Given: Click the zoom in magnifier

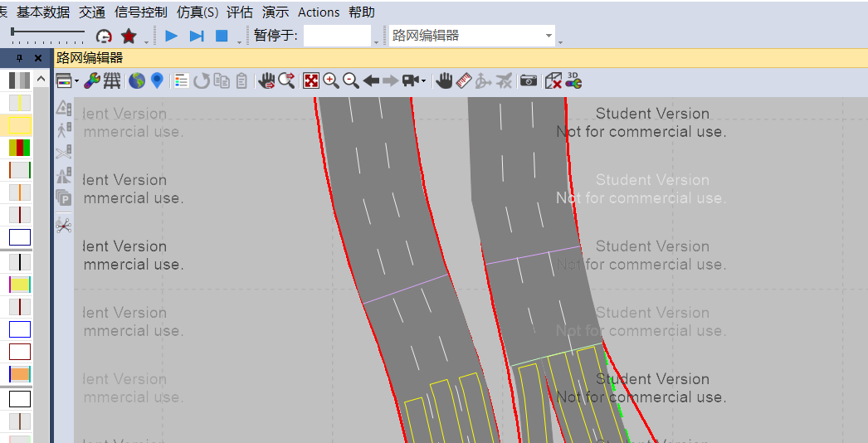Looking at the screenshot, I should (331, 80).
